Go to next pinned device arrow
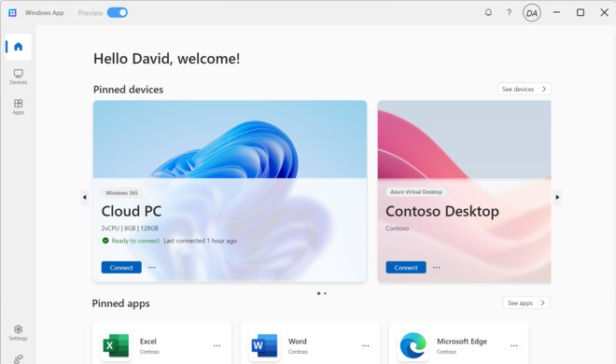The width and height of the screenshot is (616, 364). (557, 197)
